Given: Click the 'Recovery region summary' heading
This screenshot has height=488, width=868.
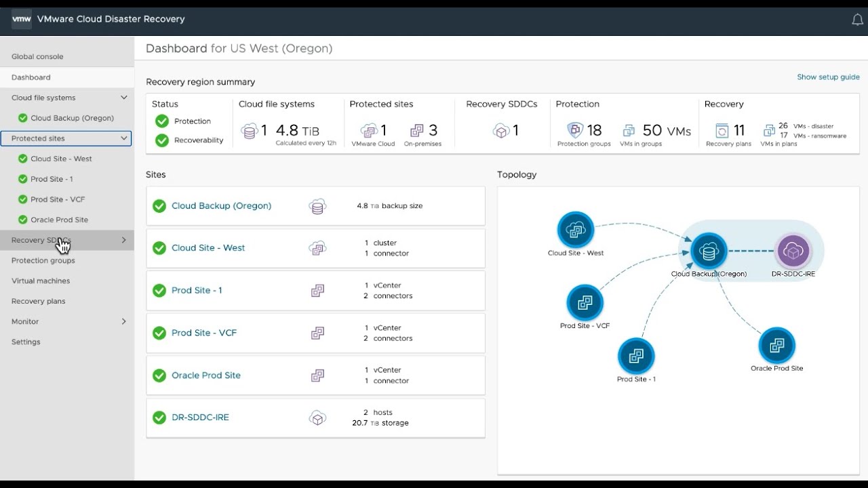Looking at the screenshot, I should coord(201,82).
